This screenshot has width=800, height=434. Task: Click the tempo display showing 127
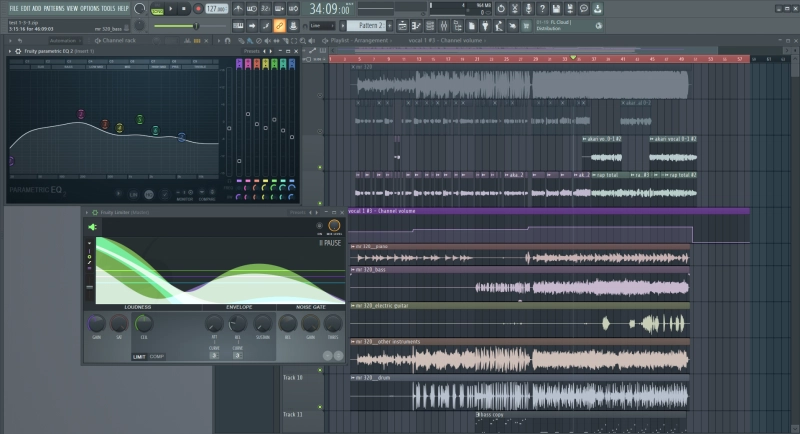pos(217,8)
